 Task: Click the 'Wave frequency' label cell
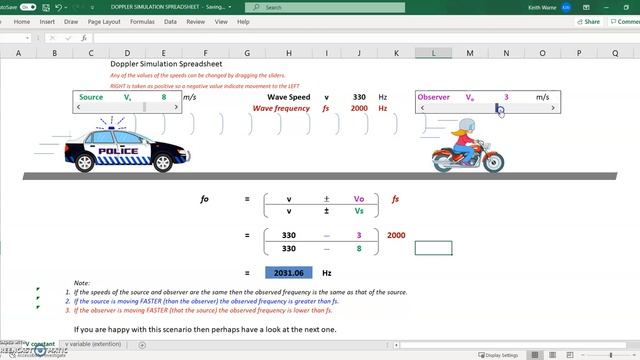pyautogui.click(x=281, y=108)
